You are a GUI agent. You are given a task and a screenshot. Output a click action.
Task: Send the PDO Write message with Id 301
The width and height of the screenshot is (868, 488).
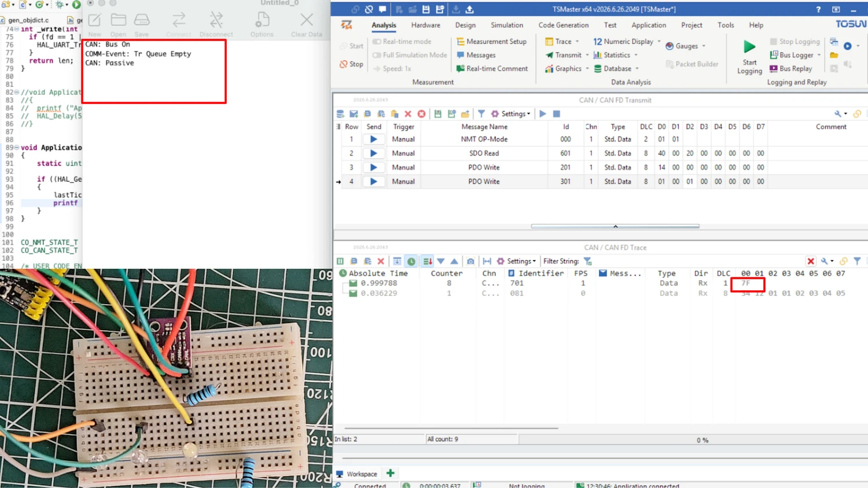click(x=373, y=182)
